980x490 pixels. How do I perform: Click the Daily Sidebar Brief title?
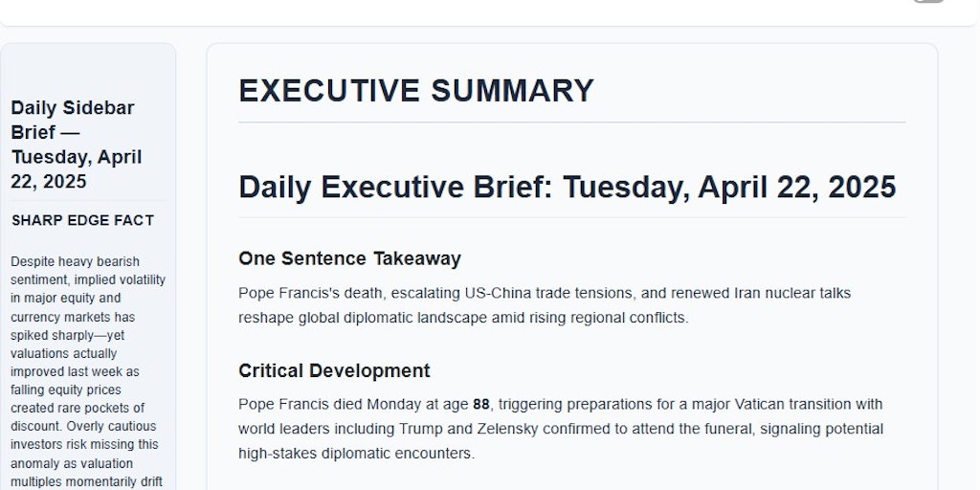pyautogui.click(x=77, y=145)
